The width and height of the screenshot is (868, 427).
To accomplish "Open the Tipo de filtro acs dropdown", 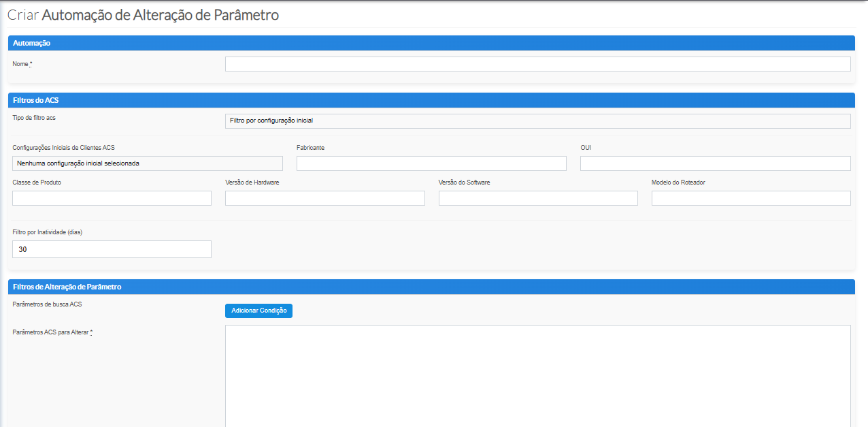I will pos(537,121).
